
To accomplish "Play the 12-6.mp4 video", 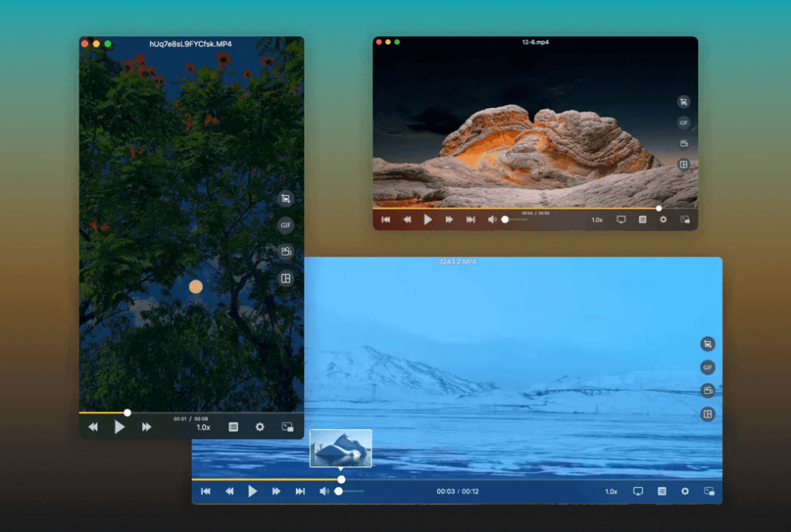I will (428, 219).
